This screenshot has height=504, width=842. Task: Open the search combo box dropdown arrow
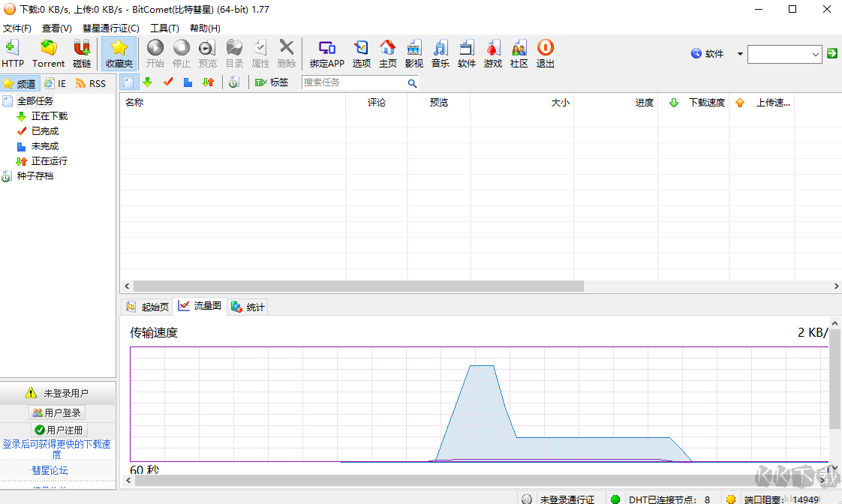tap(816, 54)
